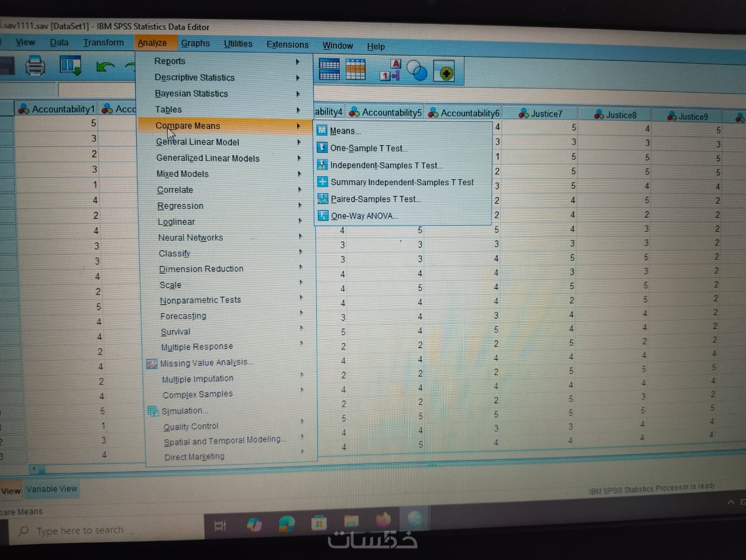Click the two-grid Split File toolbar icon

coord(329,70)
